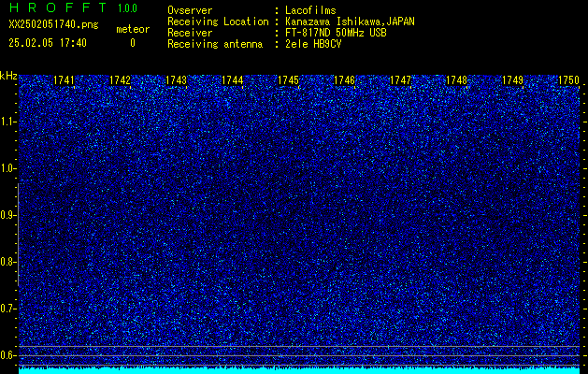Click the Receiving Location label

(218, 22)
